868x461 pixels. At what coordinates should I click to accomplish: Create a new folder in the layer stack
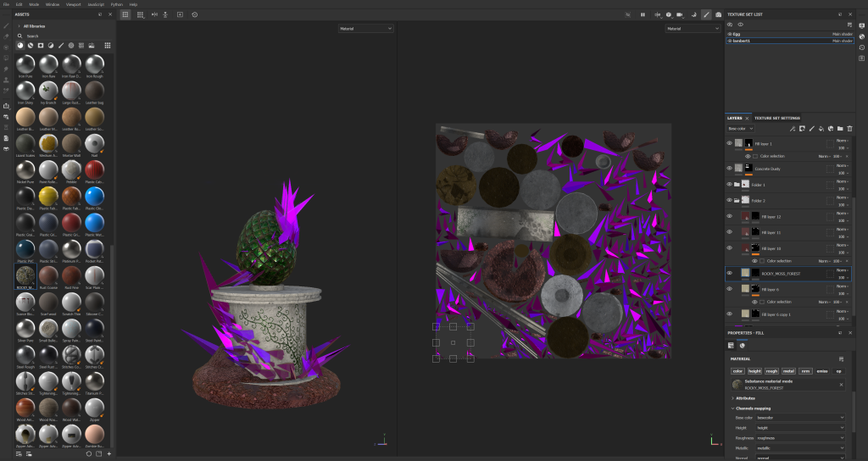839,129
